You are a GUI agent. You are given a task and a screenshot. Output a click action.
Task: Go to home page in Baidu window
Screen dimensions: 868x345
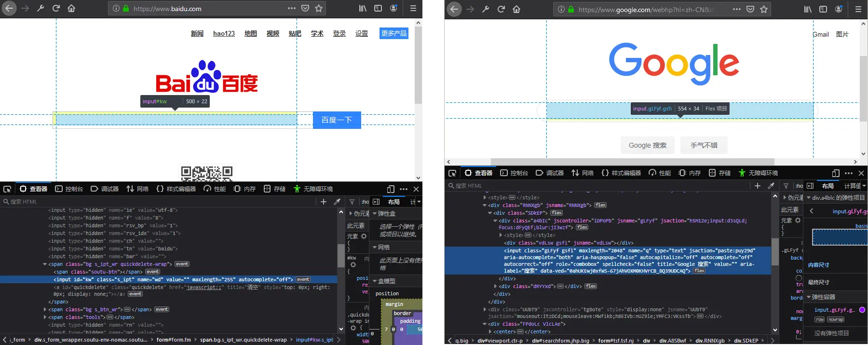point(71,8)
